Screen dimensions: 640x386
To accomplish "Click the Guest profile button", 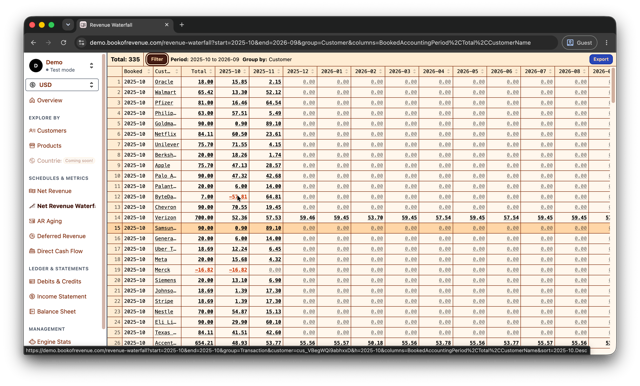I will tap(579, 42).
